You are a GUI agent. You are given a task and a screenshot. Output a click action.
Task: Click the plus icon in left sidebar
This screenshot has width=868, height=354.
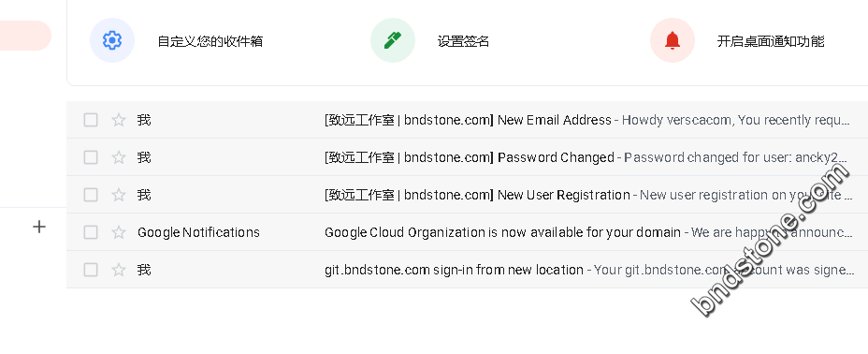tap(38, 227)
